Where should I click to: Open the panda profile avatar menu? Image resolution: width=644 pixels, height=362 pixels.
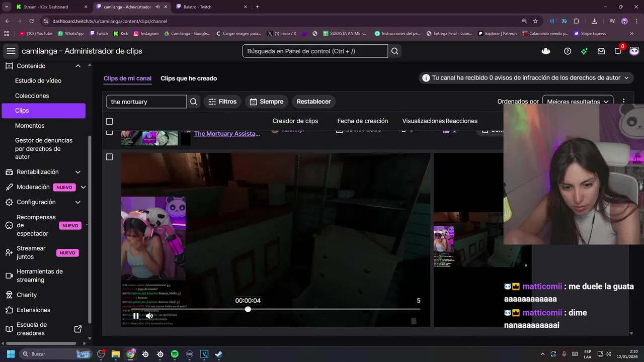pos(634,51)
